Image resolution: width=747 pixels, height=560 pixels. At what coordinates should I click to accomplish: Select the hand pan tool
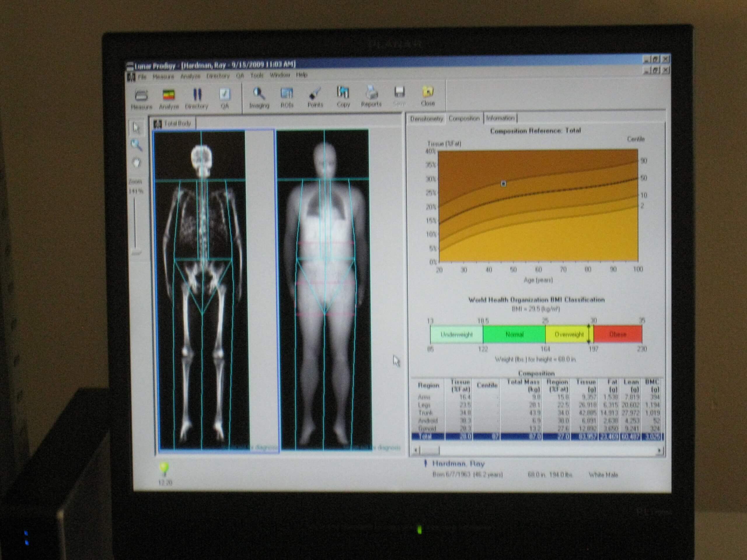pyautogui.click(x=137, y=163)
